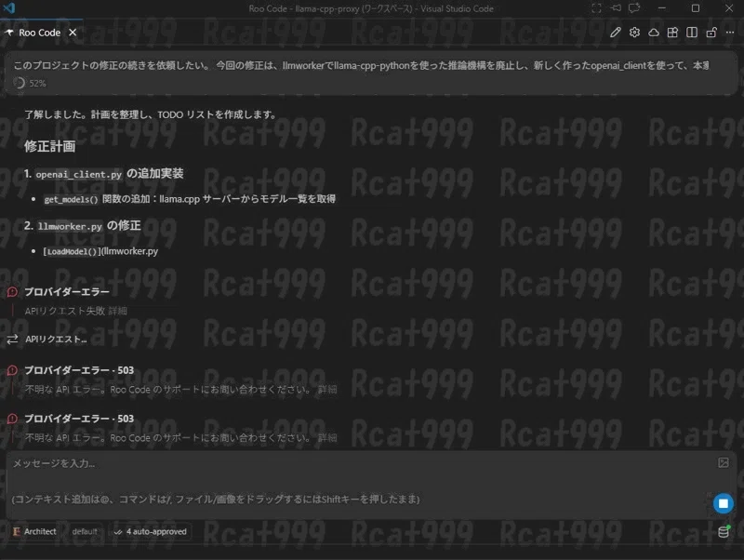Image resolution: width=744 pixels, height=560 pixels.
Task: Click the layout brackets icon in title bar
Action: (596, 8)
